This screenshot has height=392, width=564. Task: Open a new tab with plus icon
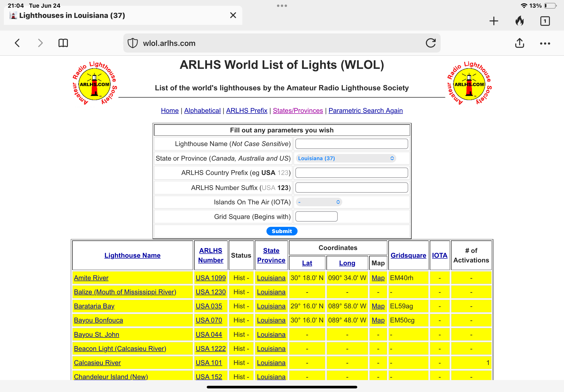tap(493, 21)
